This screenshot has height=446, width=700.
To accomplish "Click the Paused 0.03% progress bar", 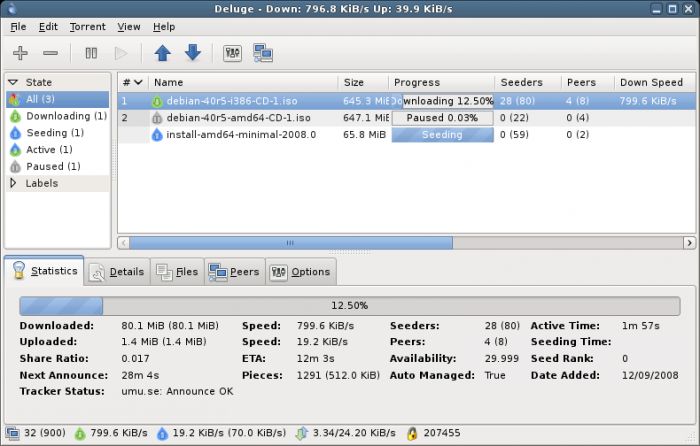I will pyautogui.click(x=442, y=118).
